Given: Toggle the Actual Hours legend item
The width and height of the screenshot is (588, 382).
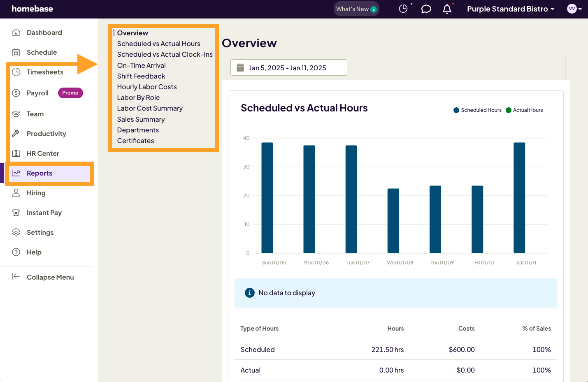Looking at the screenshot, I should 524,110.
